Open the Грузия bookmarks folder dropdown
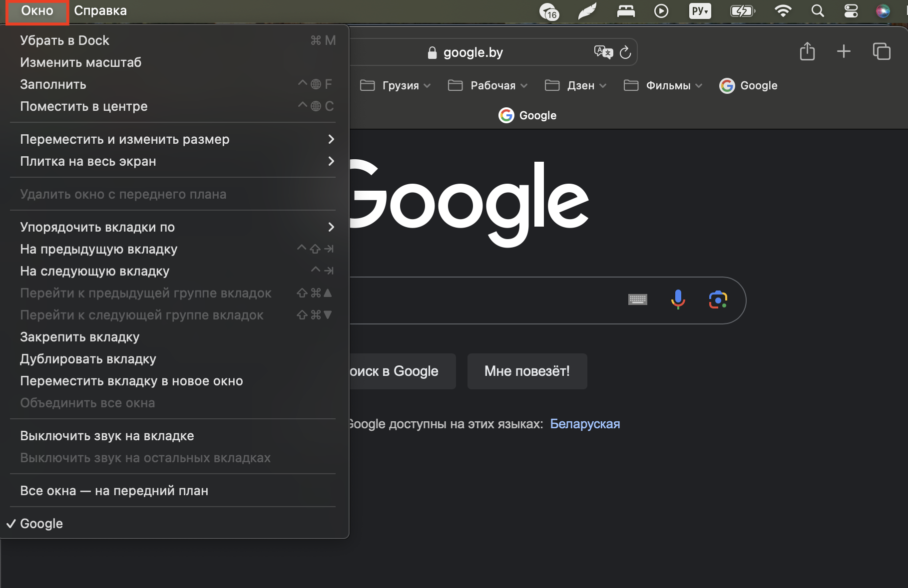Image resolution: width=908 pixels, height=588 pixels. pyautogui.click(x=395, y=85)
